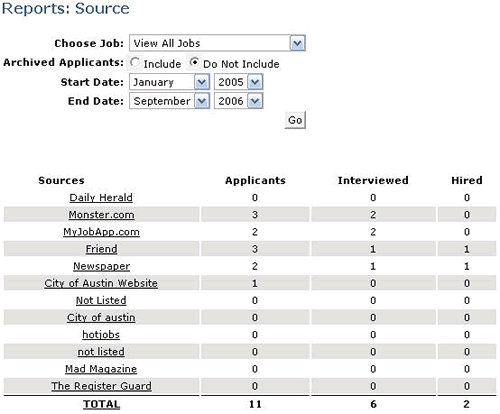The image size is (500, 414).
Task: Select the Include archived applicants radio
Action: pyautogui.click(x=135, y=62)
